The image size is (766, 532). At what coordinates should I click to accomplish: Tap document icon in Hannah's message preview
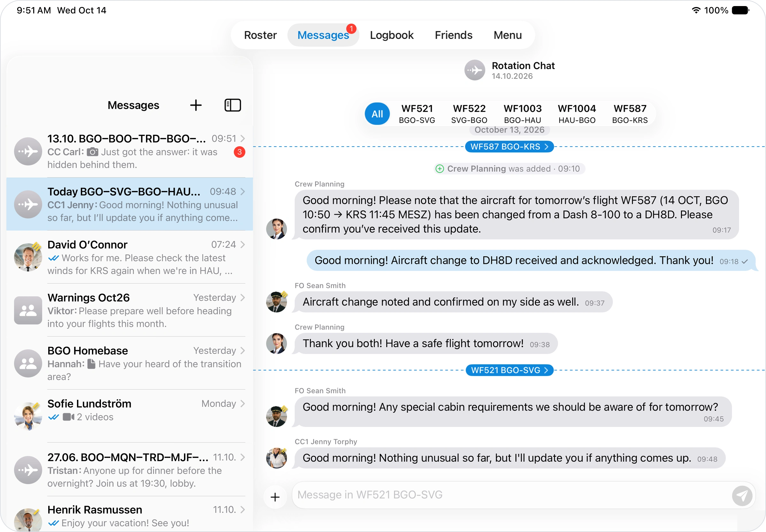(x=91, y=364)
